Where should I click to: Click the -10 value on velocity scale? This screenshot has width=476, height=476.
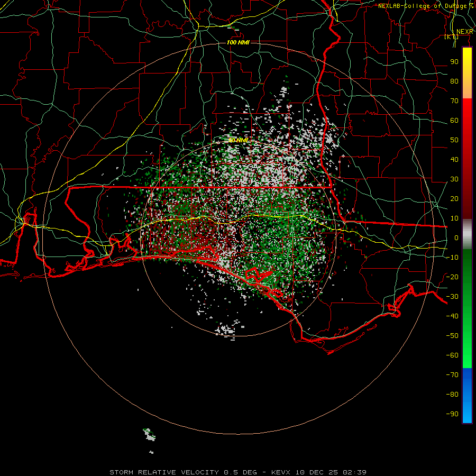point(452,258)
